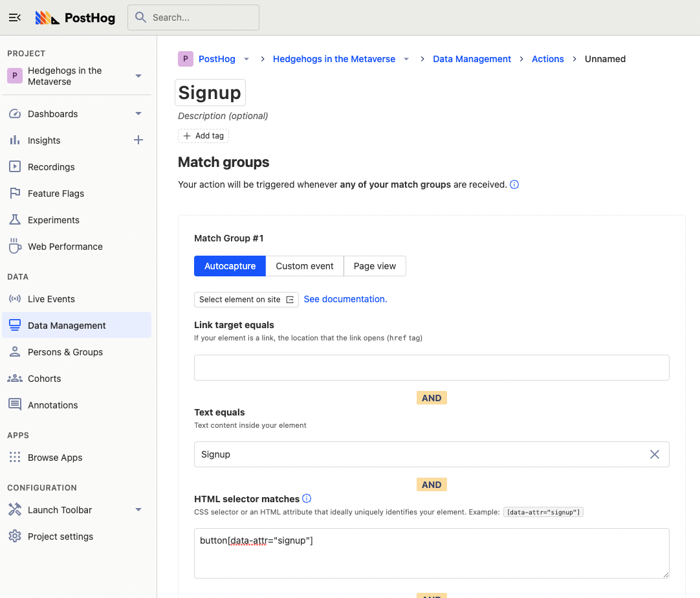Click the PostHog logo
Image resolution: width=700 pixels, height=598 pixels.
pyautogui.click(x=75, y=17)
